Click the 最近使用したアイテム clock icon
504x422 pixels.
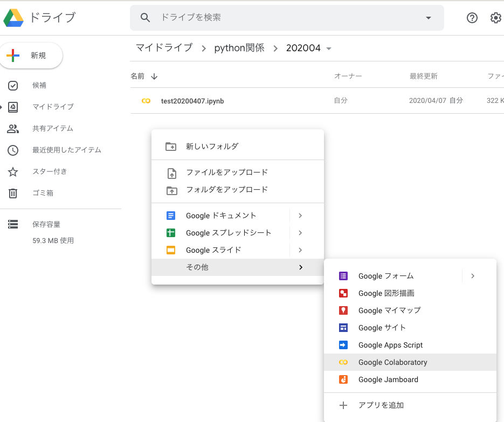coord(13,150)
